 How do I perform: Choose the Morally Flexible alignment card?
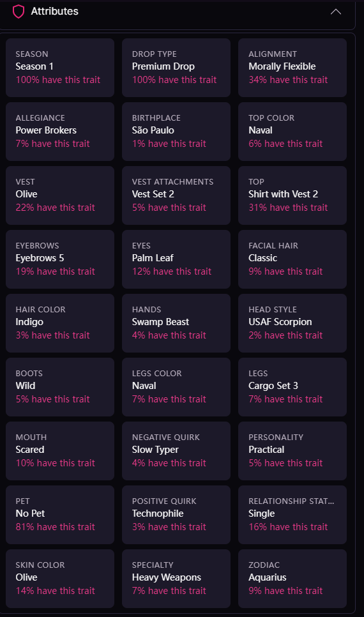tap(292, 68)
